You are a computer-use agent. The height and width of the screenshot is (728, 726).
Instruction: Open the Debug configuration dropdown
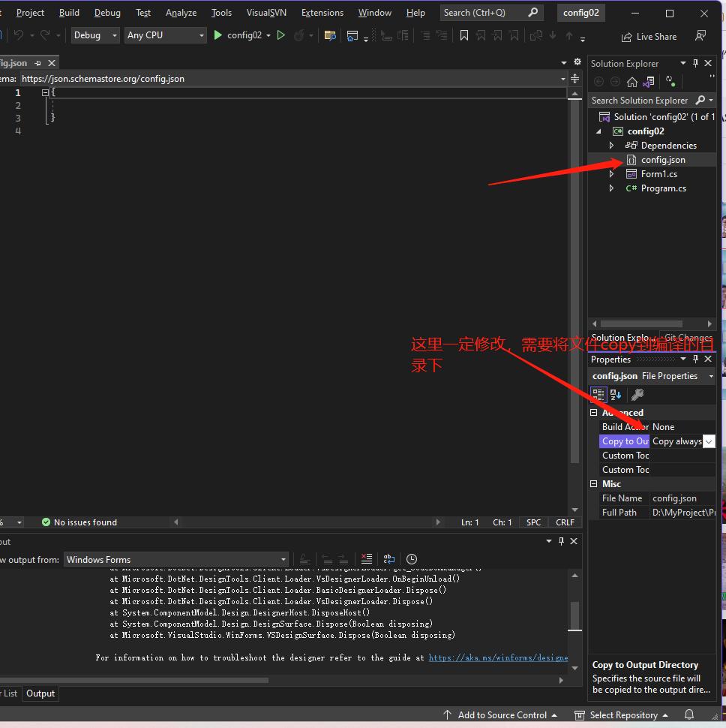coord(95,35)
